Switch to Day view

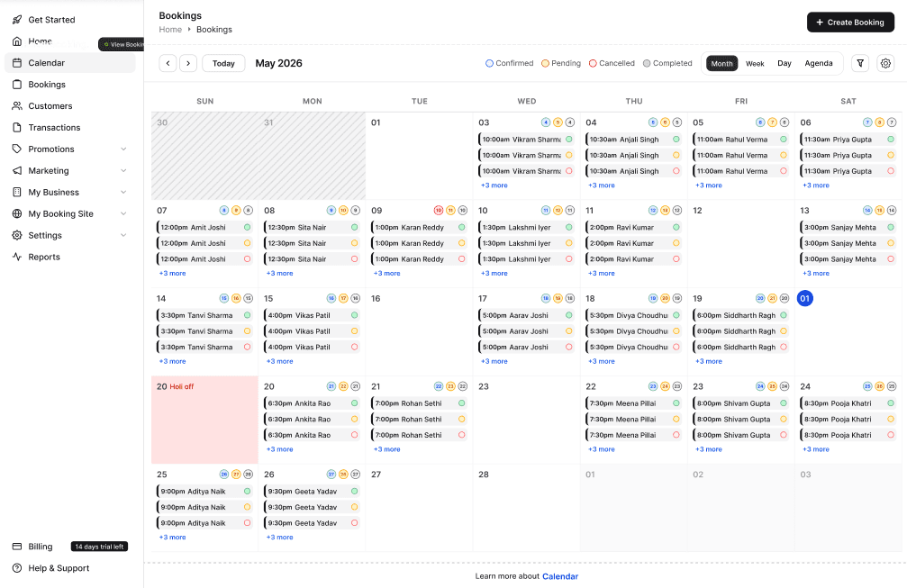coord(785,64)
